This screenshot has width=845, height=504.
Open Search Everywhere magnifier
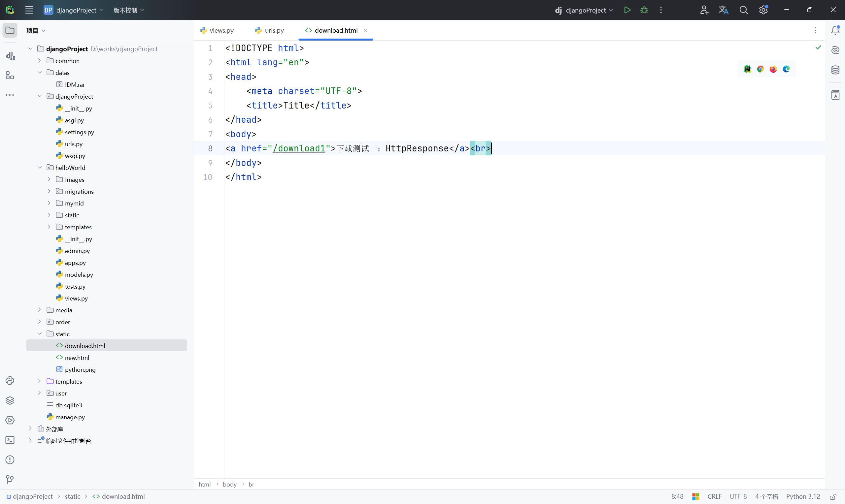[x=743, y=10]
